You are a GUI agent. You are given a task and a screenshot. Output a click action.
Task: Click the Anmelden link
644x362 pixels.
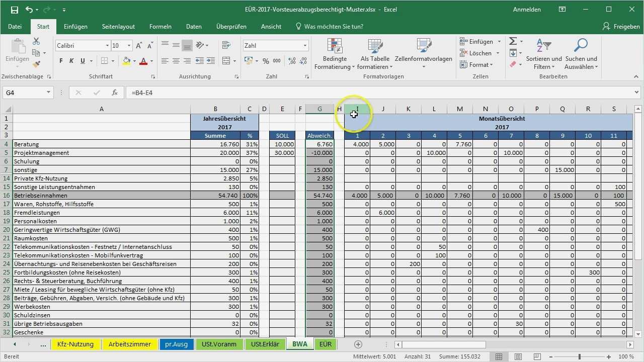click(x=526, y=9)
